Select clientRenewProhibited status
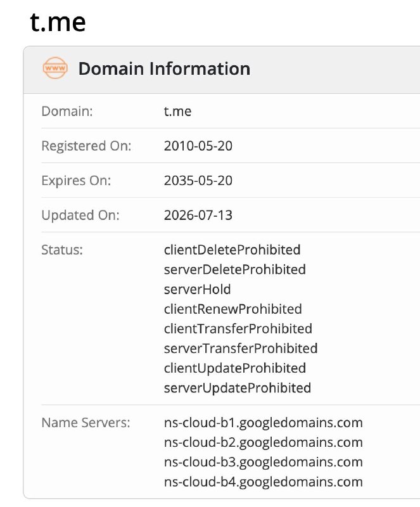 [232, 309]
